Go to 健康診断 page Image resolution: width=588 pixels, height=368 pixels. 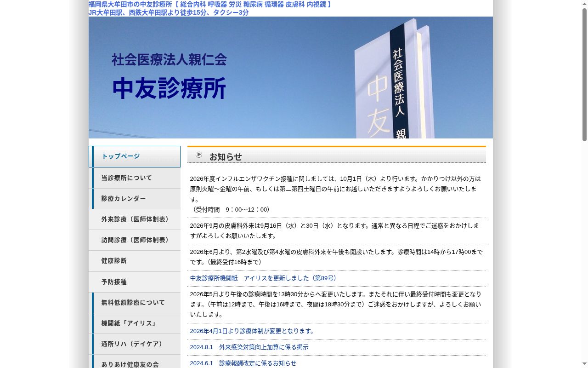[135, 261]
